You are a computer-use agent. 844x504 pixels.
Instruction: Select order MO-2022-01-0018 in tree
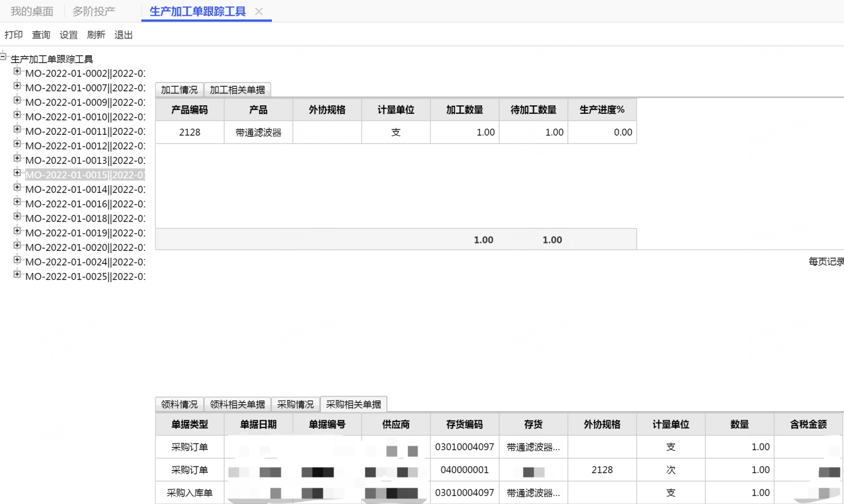85,219
